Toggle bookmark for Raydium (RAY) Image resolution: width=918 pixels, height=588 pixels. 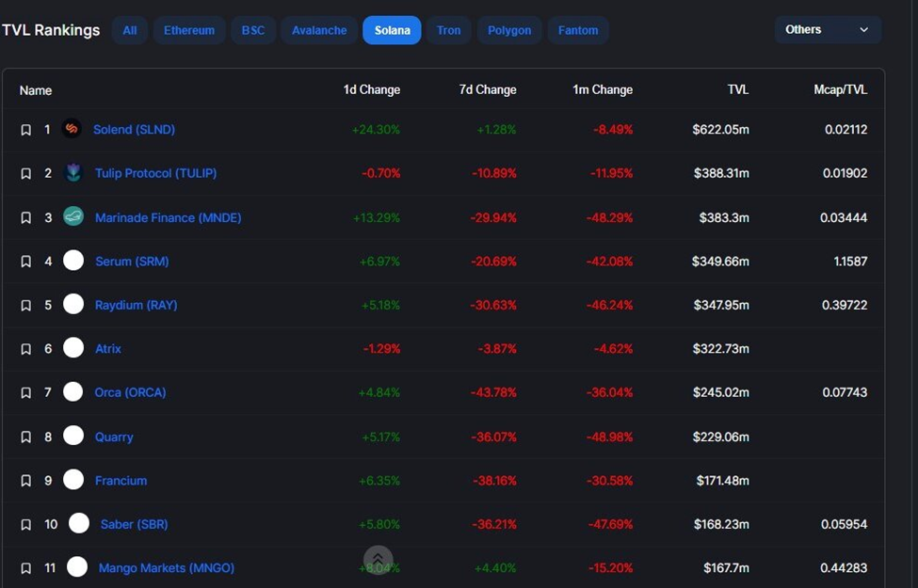(x=25, y=306)
